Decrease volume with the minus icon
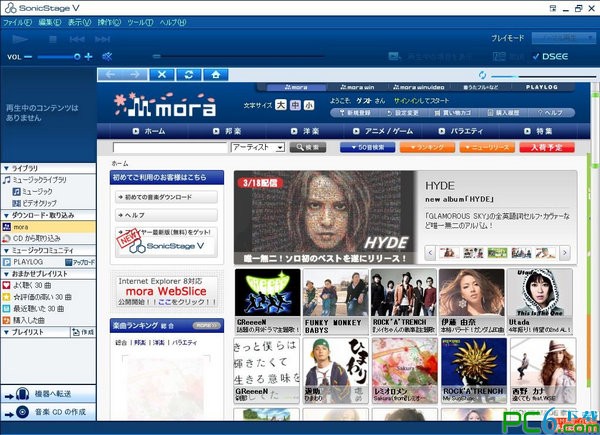This screenshot has height=435, width=600. 28,57
